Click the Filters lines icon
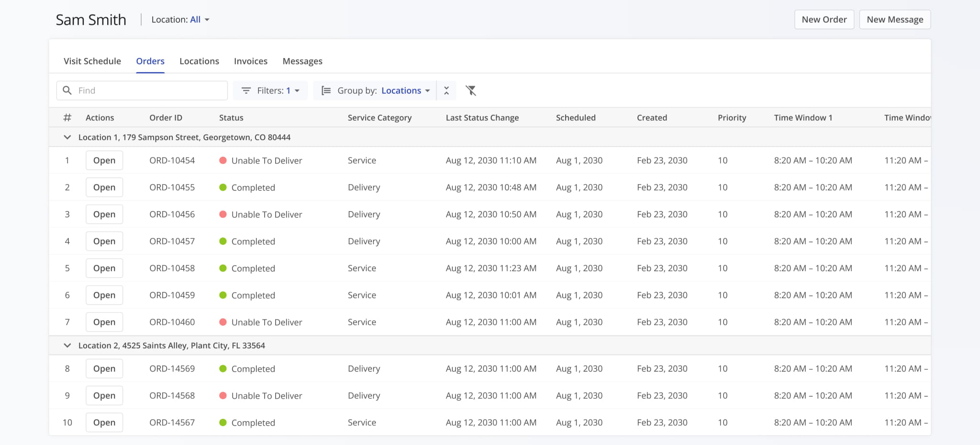This screenshot has height=445, width=980. tap(246, 90)
